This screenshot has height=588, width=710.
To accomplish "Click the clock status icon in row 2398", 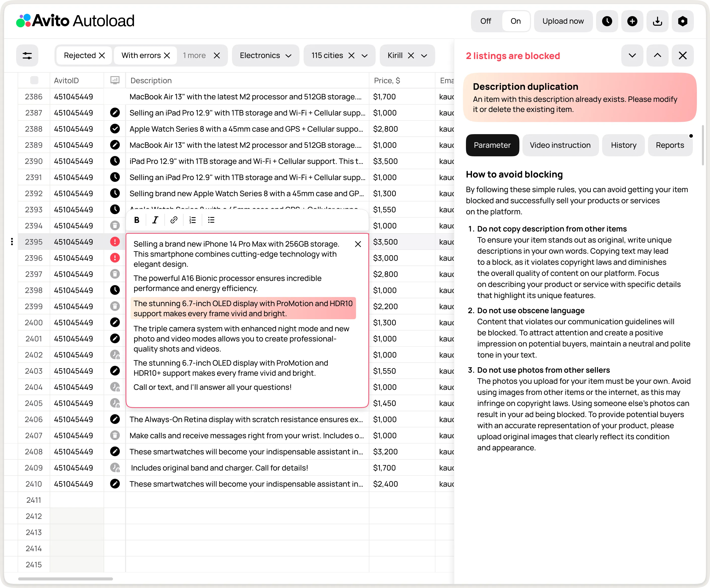I will click(x=115, y=290).
